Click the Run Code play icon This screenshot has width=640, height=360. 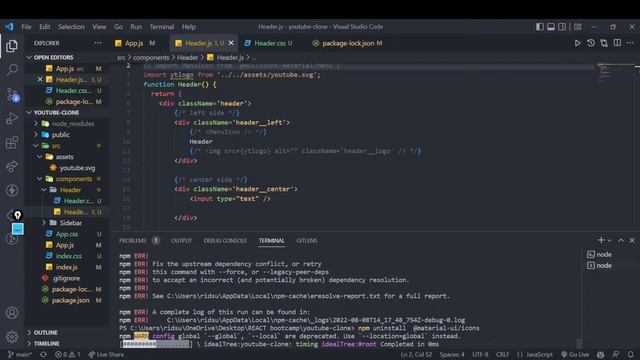[x=577, y=43]
